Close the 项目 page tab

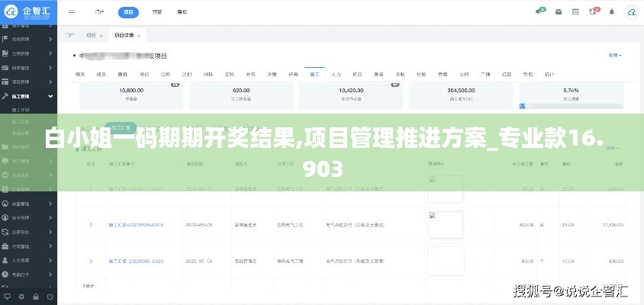(101, 36)
